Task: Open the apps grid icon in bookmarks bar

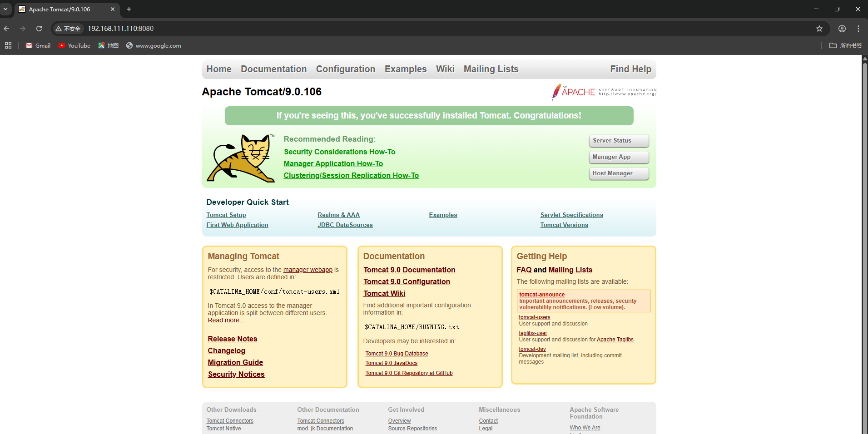Action: pos(8,45)
